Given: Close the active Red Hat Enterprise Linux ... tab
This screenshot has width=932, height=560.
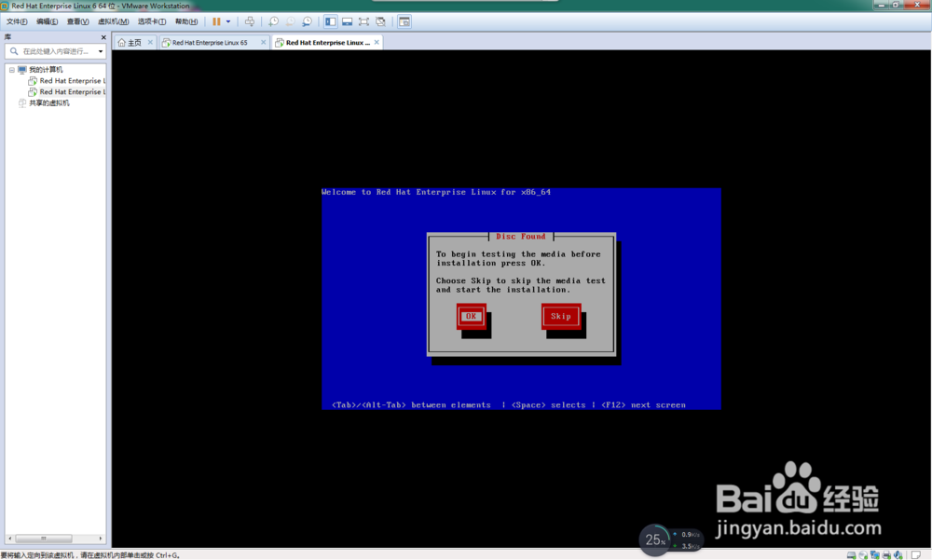Looking at the screenshot, I should [x=377, y=42].
